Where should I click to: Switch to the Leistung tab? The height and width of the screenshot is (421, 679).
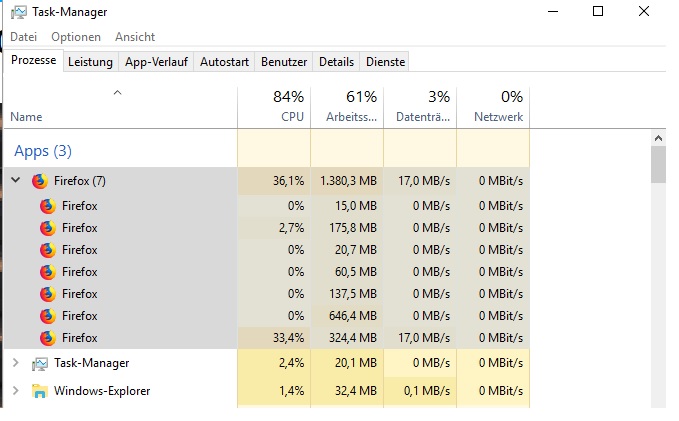pyautogui.click(x=91, y=62)
